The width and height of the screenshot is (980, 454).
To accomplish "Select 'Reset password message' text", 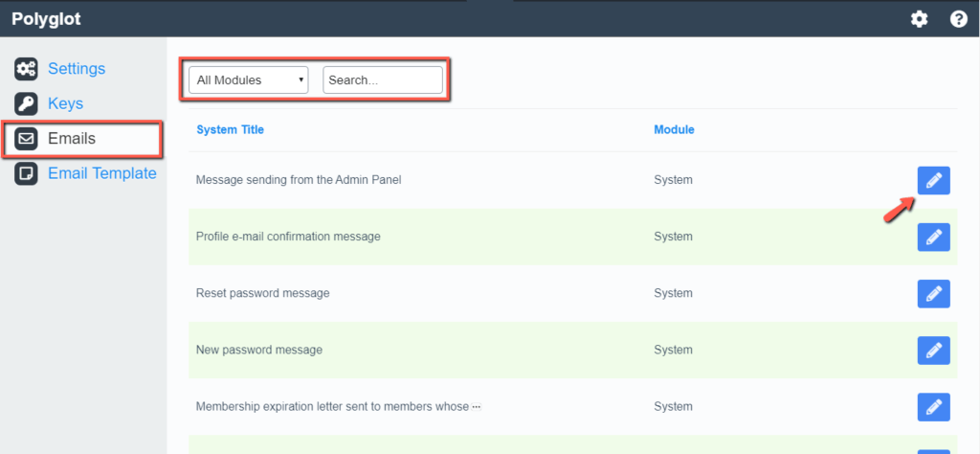I will tap(262, 293).
